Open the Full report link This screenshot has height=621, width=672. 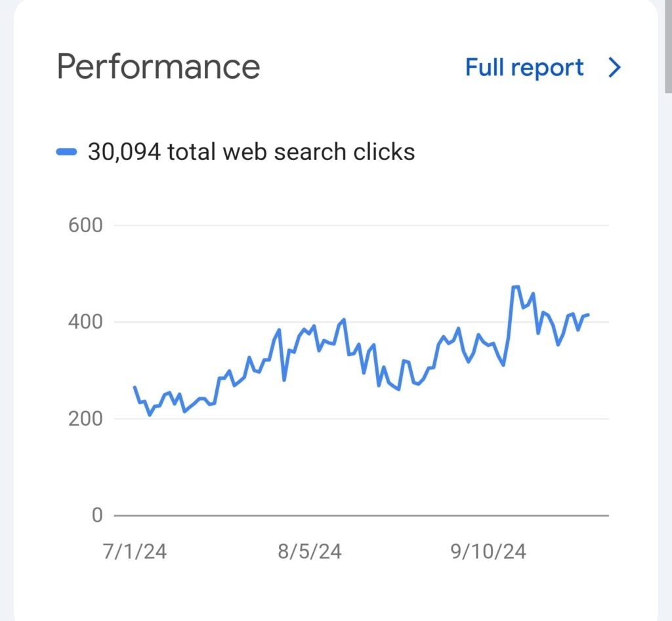coord(524,68)
